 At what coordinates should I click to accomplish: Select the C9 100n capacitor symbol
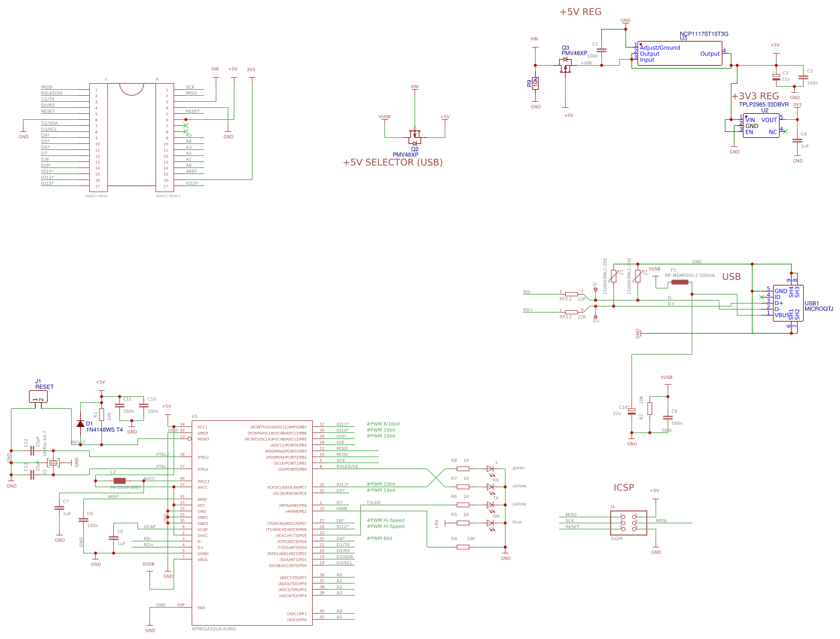(668, 417)
